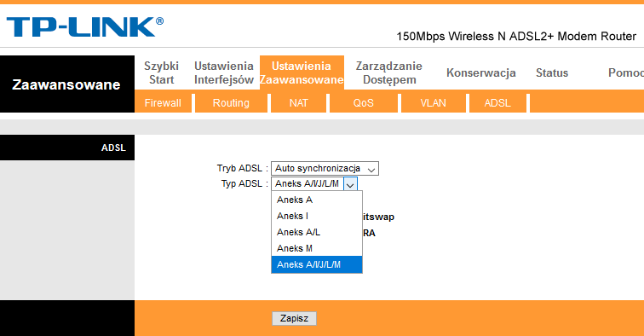Open the Ustawienia Interfejsów tab
Image resolution: width=644 pixels, height=336 pixels.
click(x=224, y=72)
